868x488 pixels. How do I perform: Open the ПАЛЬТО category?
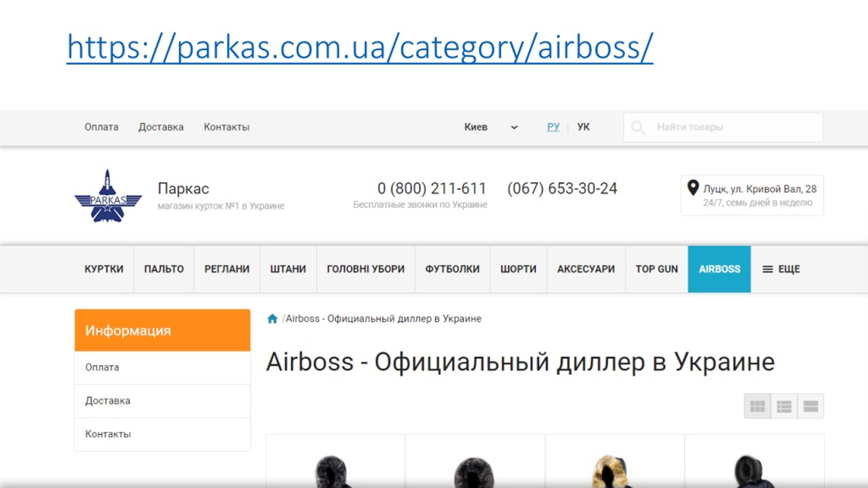tap(164, 269)
